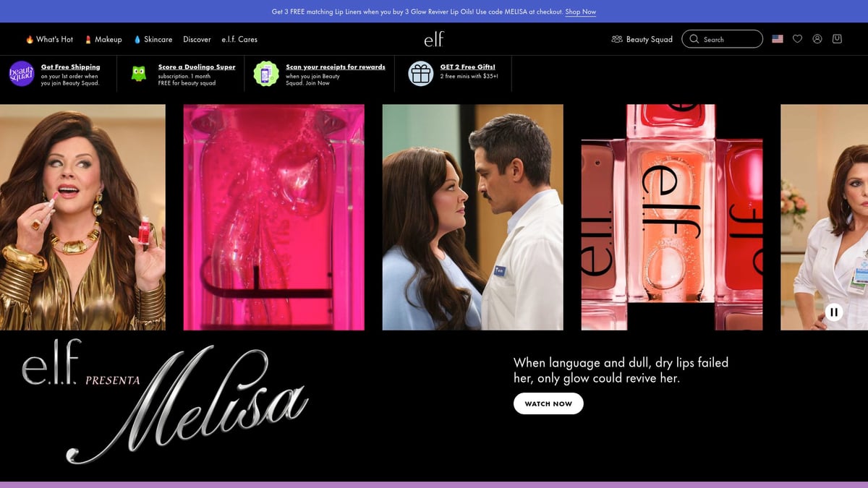Open the Beauty Squad link in header
868x488 pixels.
click(x=642, y=40)
